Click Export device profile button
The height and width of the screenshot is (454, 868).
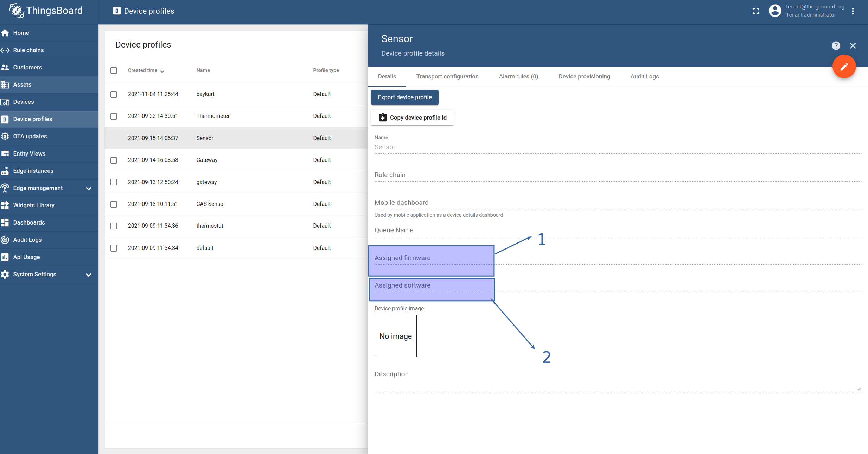pyautogui.click(x=404, y=97)
